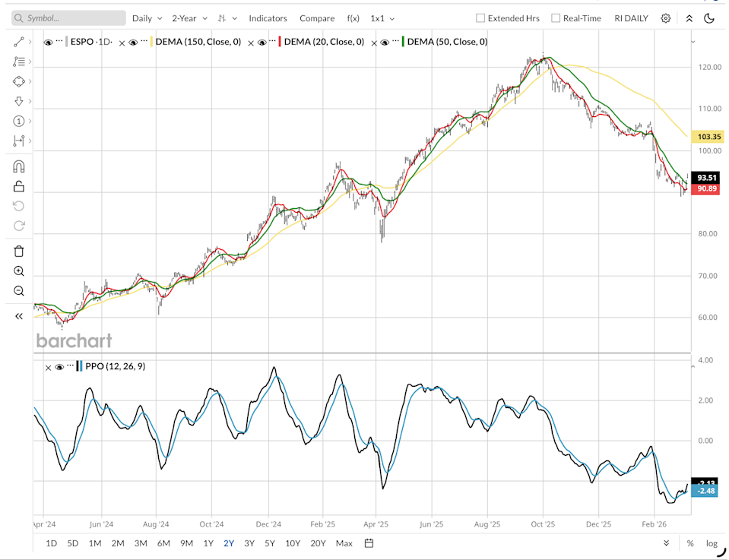This screenshot has height=560, width=729.
Task: Open the date range calendar icon
Action: tap(369, 543)
